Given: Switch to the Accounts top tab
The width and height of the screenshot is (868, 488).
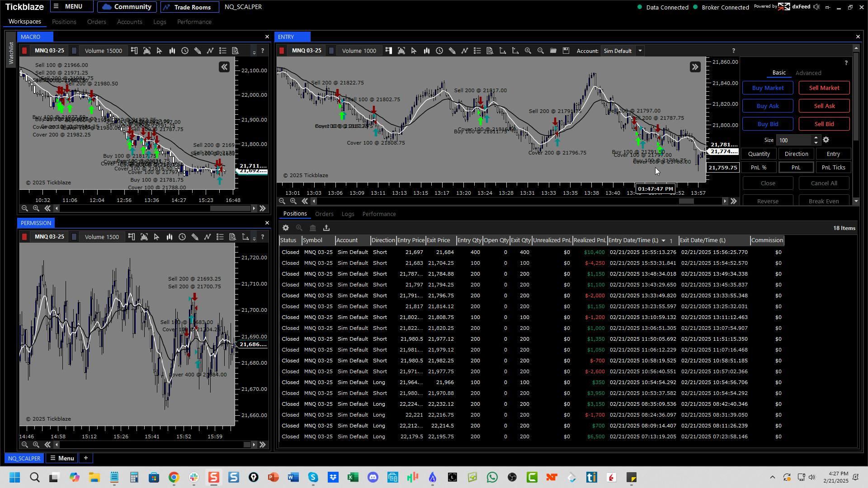Looking at the screenshot, I should [x=129, y=22].
